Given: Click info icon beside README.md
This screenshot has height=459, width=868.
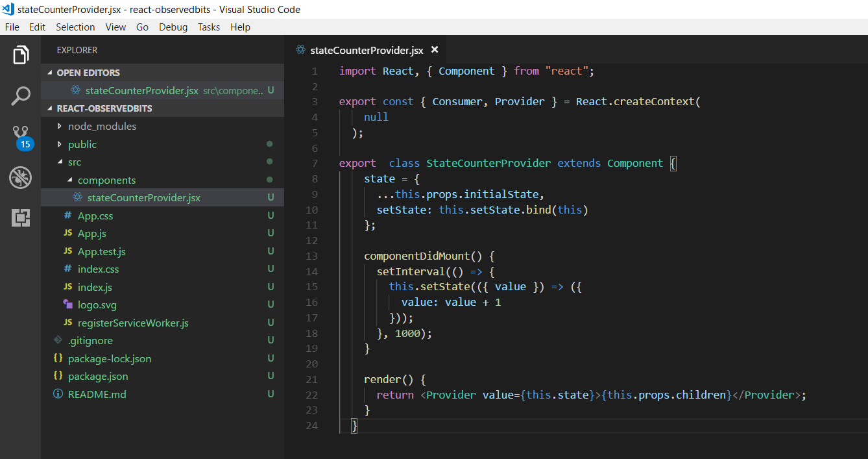Looking at the screenshot, I should 58,394.
